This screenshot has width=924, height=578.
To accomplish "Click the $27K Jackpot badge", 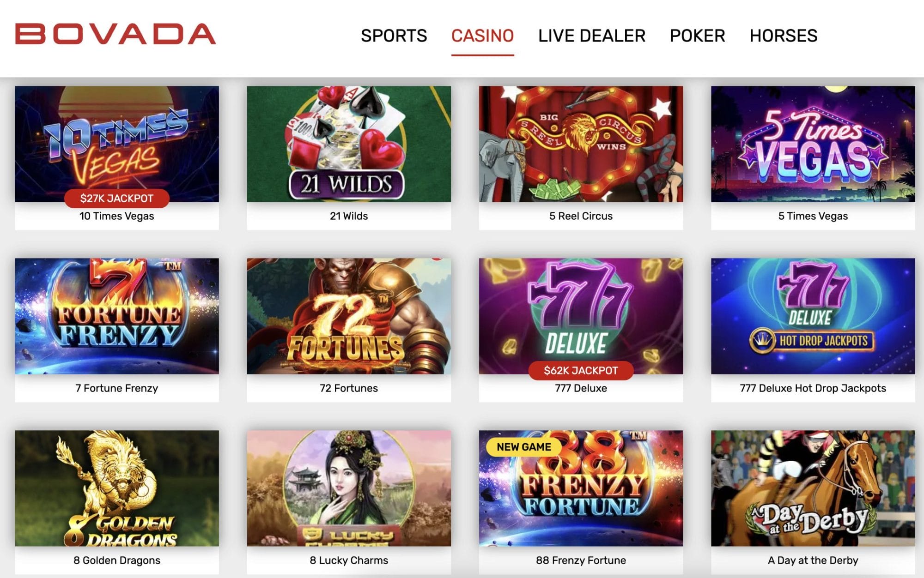I will coord(117,198).
